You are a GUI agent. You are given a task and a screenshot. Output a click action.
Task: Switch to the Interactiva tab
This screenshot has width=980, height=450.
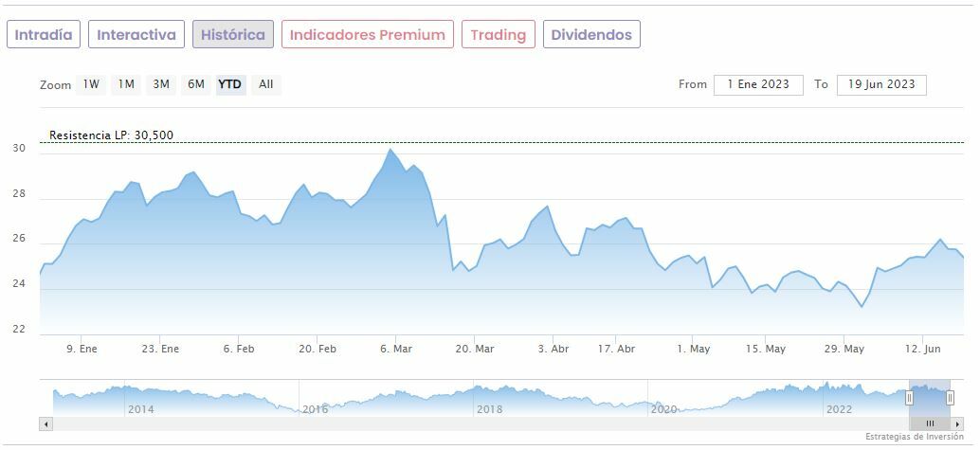(136, 35)
